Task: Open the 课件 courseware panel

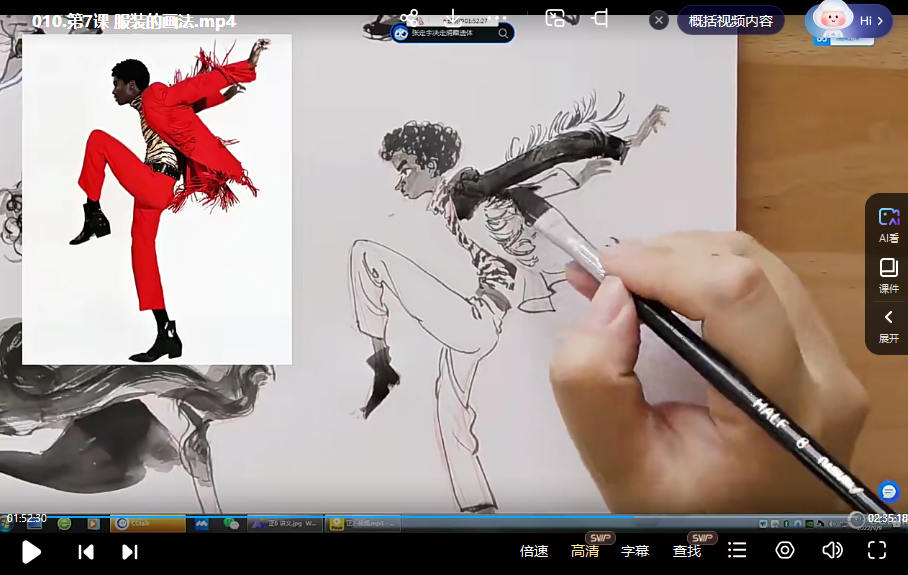Action: pyautogui.click(x=888, y=276)
